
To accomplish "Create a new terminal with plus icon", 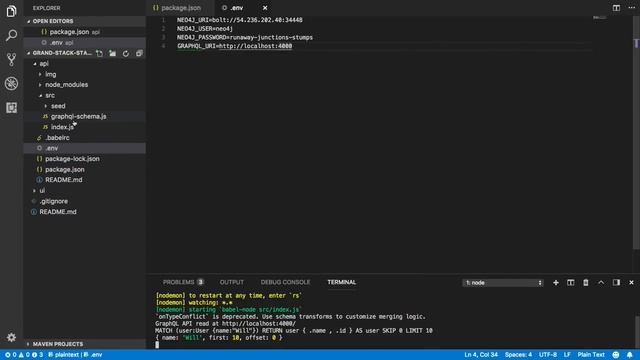I will (x=556, y=282).
